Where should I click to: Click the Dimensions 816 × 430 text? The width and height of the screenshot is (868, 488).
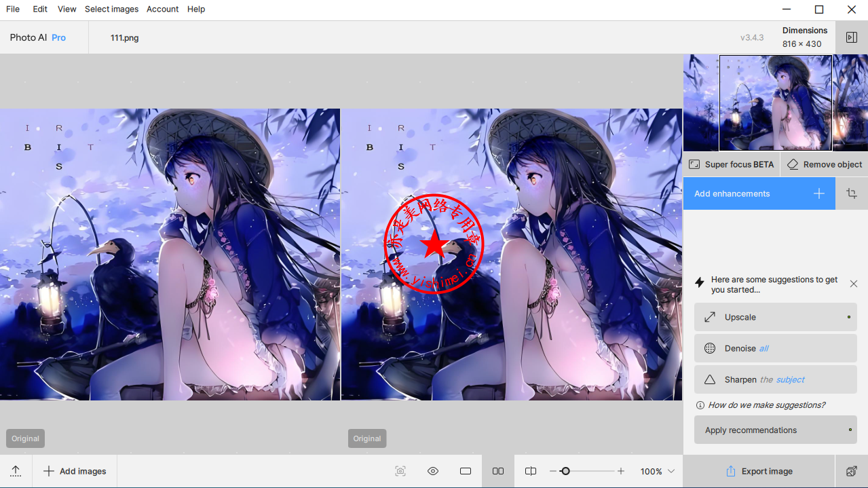805,37
